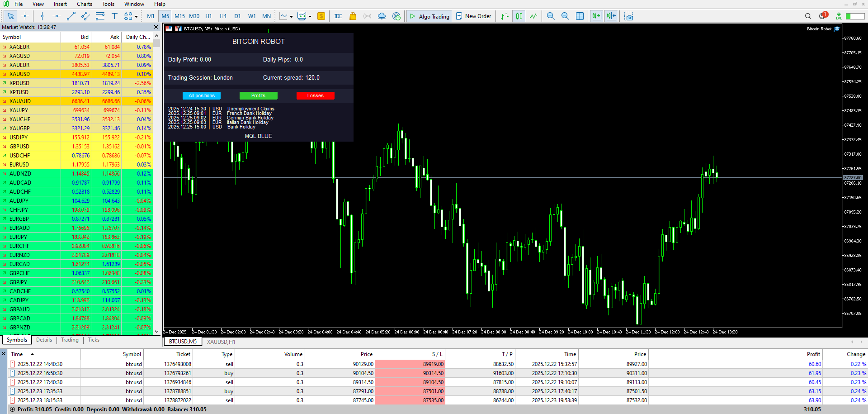The width and height of the screenshot is (868, 414).
Task: Pick the horizontal line drawing tool
Action: pyautogui.click(x=57, y=16)
